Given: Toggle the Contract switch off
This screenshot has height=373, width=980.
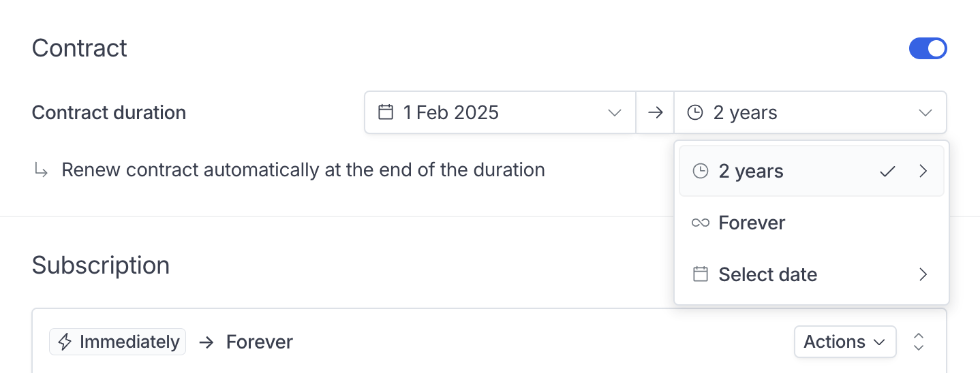Looking at the screenshot, I should pyautogui.click(x=928, y=48).
